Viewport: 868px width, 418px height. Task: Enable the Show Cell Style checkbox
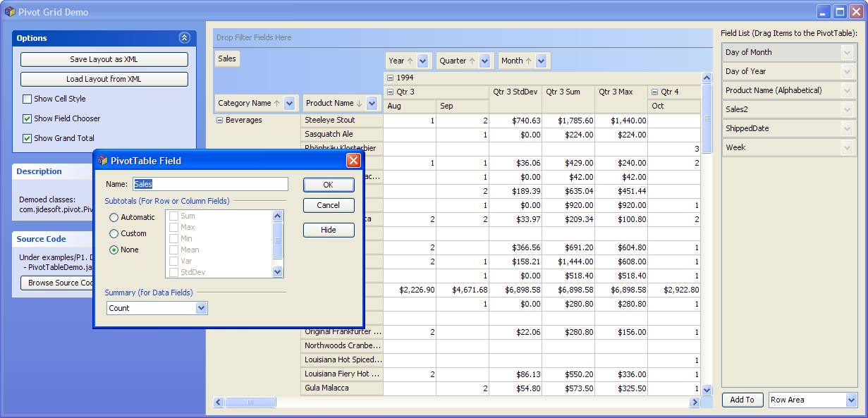[27, 99]
